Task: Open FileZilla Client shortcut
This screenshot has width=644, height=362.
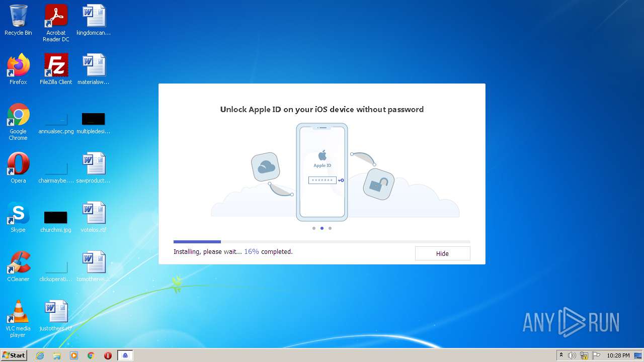Action: tap(56, 69)
